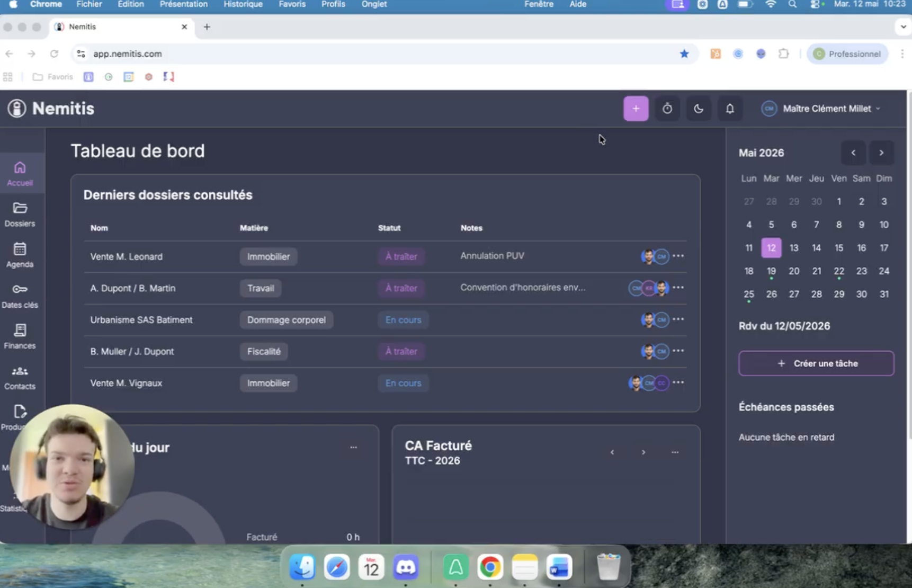Viewport: 912px width, 588px height.
Task: Click the Annulation PUV note
Action: pyautogui.click(x=492, y=256)
